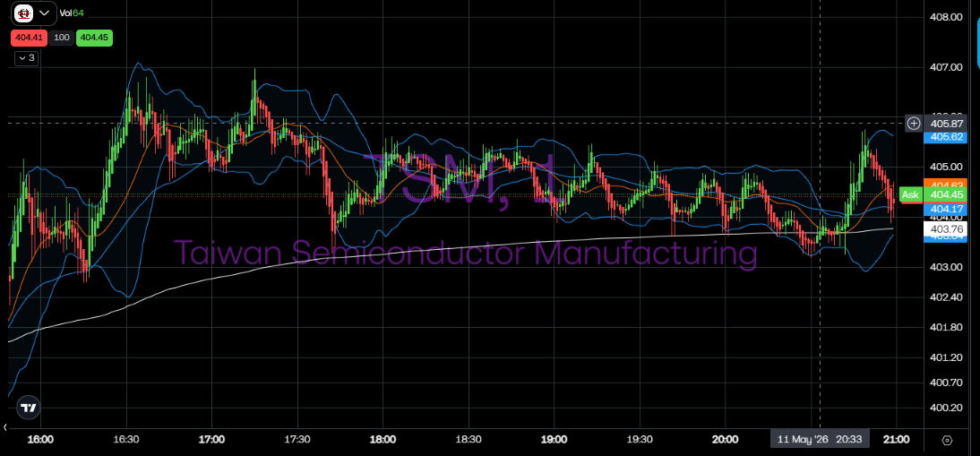Click the green Ask price 404.45 axis label
The width and height of the screenshot is (980, 456).
pyautogui.click(x=945, y=195)
